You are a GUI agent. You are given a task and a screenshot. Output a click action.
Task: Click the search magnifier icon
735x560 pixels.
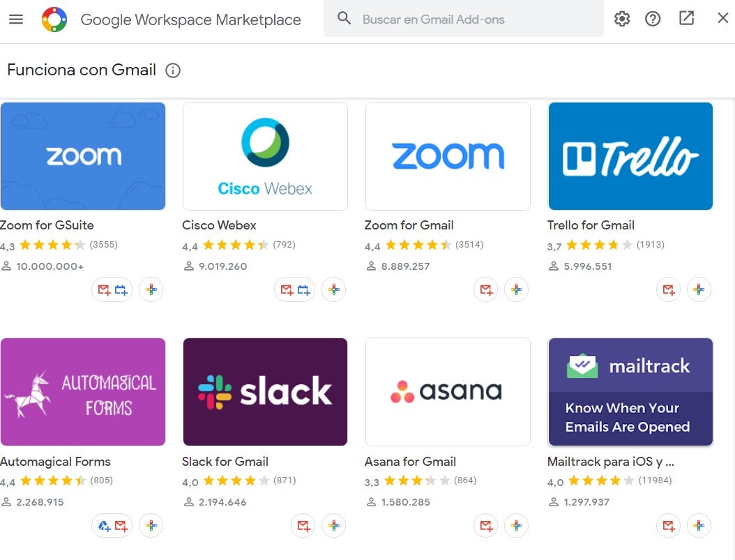coord(344,19)
